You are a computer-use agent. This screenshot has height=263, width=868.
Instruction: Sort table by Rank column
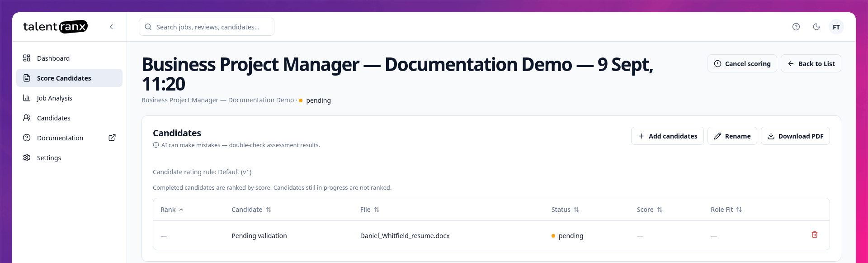point(172,210)
